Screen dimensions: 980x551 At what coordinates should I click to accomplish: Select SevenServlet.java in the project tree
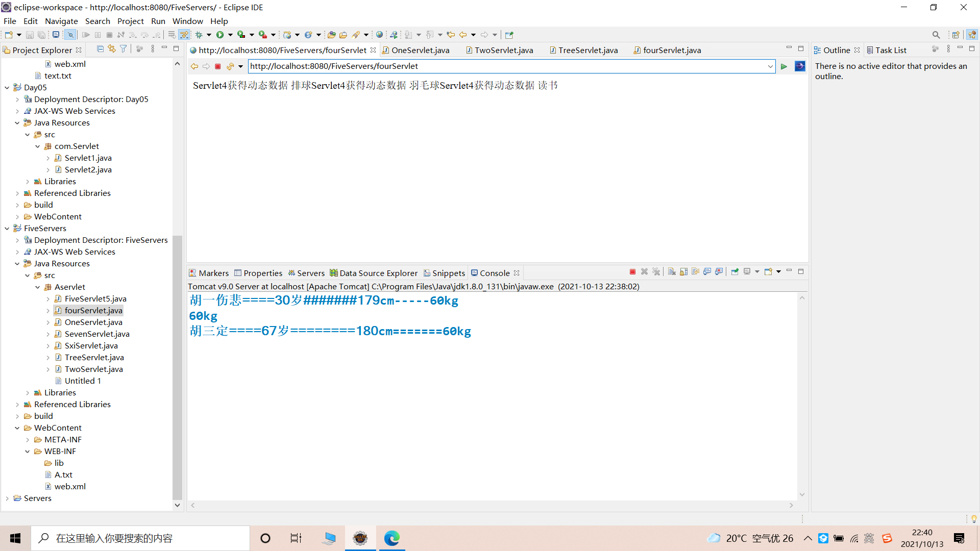pyautogui.click(x=97, y=334)
